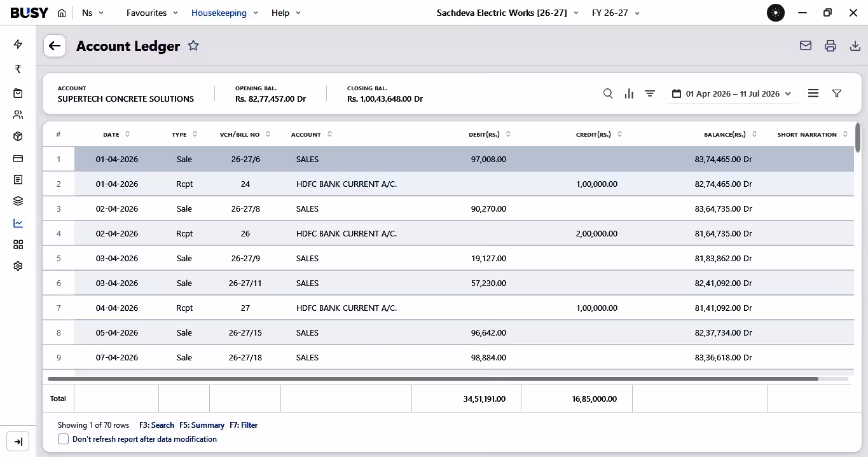Open the card sidebar icon
Screen dimensions: 868x457
[x=18, y=158]
